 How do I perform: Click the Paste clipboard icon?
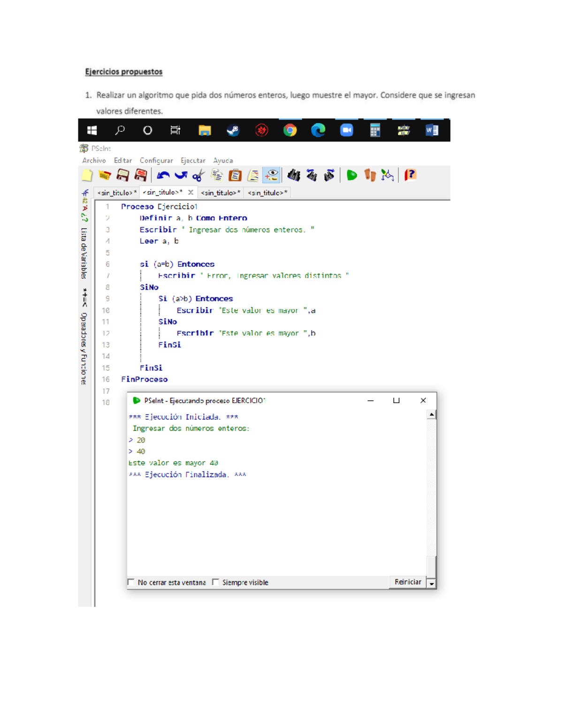tap(235, 175)
